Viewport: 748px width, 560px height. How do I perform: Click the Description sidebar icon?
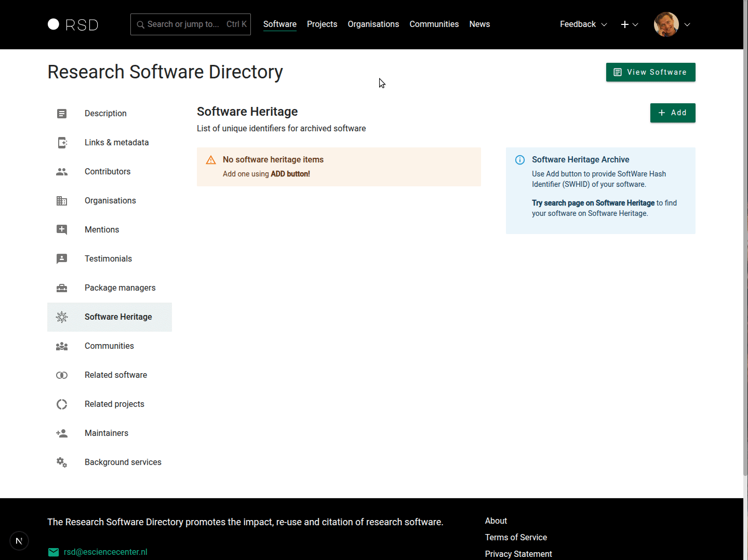tap(62, 114)
